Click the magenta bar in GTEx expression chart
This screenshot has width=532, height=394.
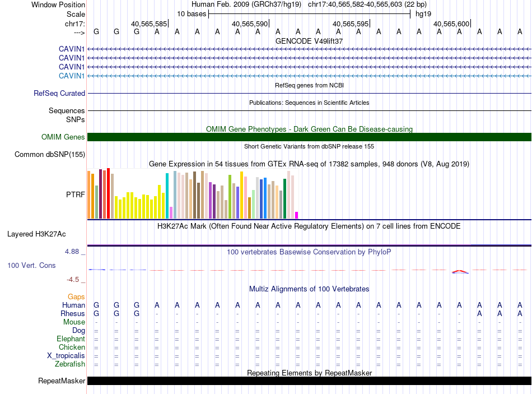[x=297, y=215]
